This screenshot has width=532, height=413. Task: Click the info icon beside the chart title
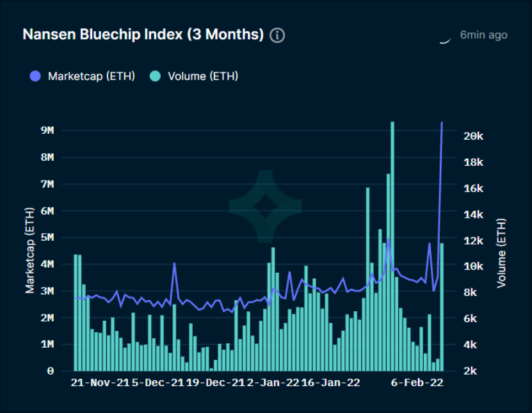(x=277, y=35)
